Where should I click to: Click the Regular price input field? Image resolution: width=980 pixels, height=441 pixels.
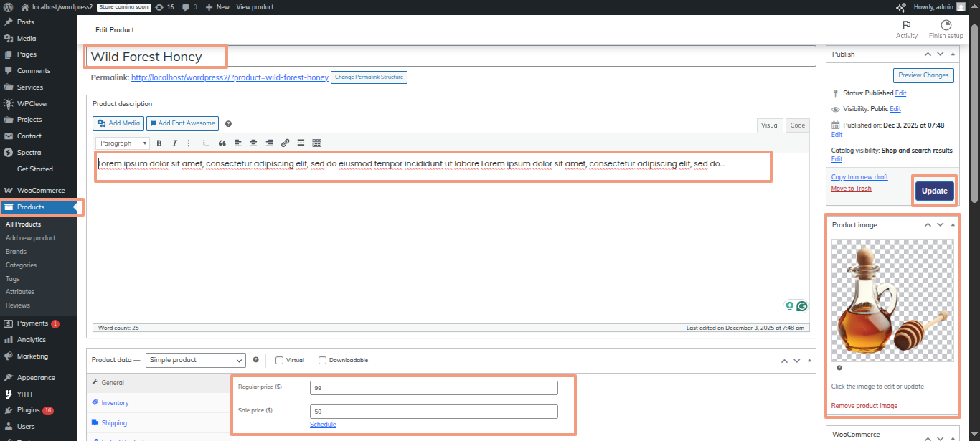click(433, 388)
